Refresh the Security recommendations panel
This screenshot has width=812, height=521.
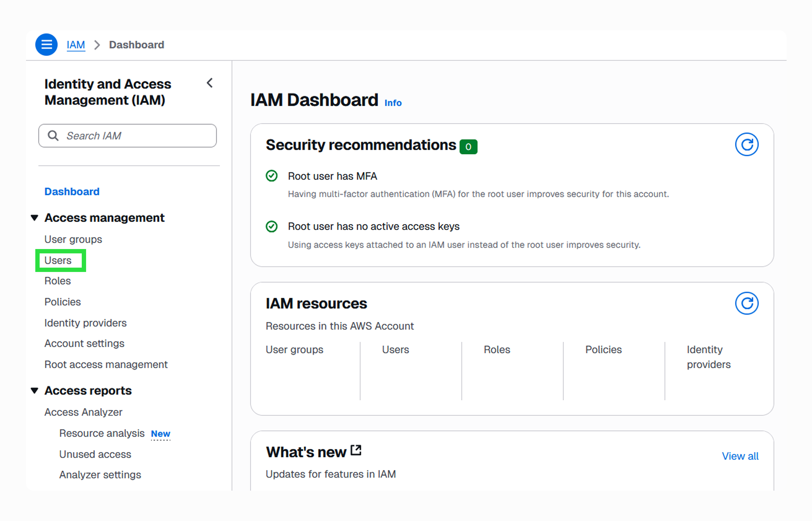746,145
